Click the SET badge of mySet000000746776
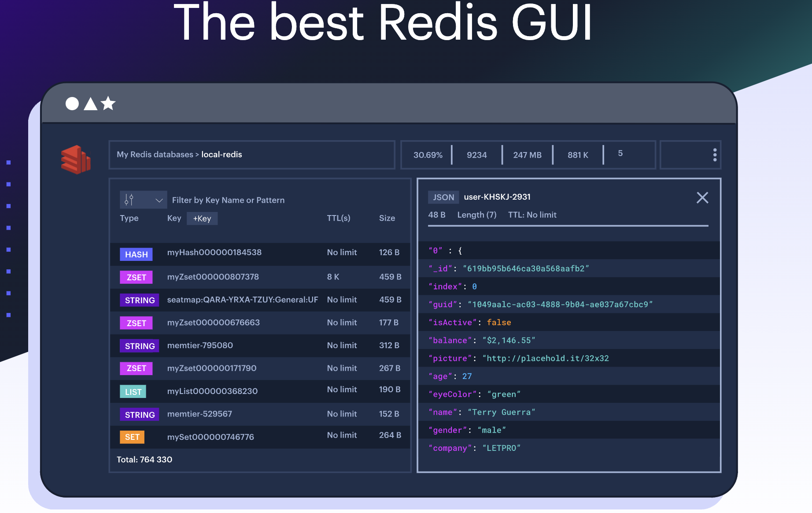 coord(132,437)
